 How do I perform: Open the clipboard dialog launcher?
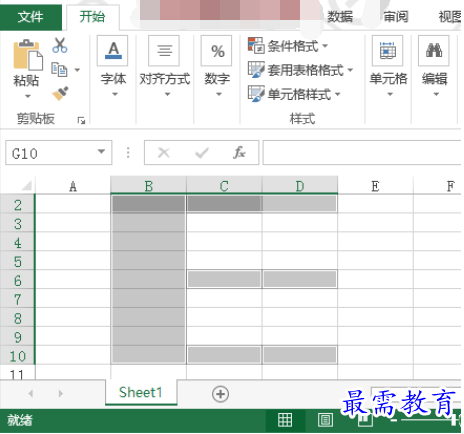click(x=81, y=120)
